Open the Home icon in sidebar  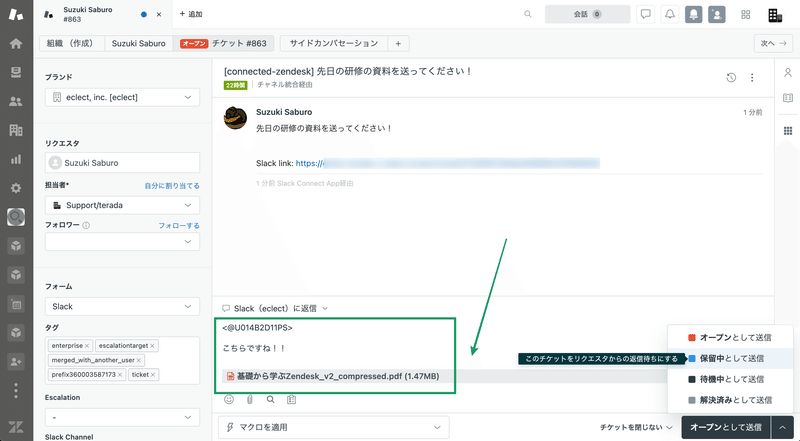pos(16,43)
